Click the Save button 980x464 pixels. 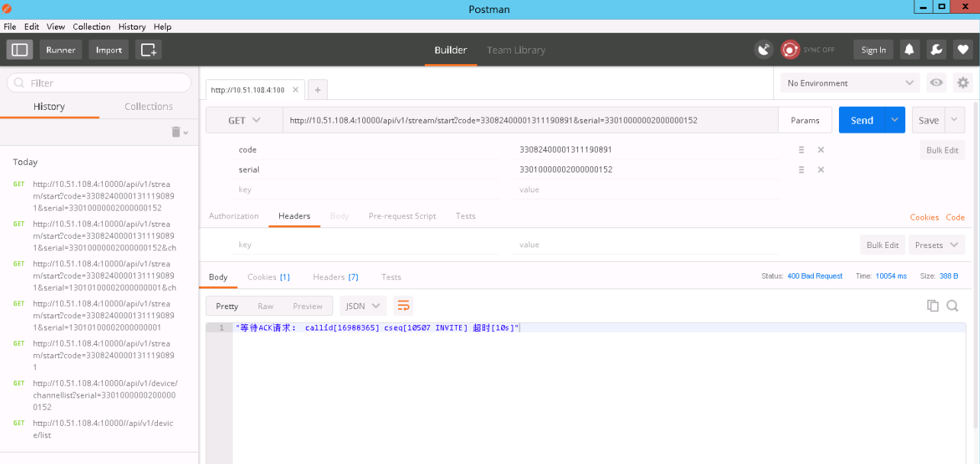928,120
